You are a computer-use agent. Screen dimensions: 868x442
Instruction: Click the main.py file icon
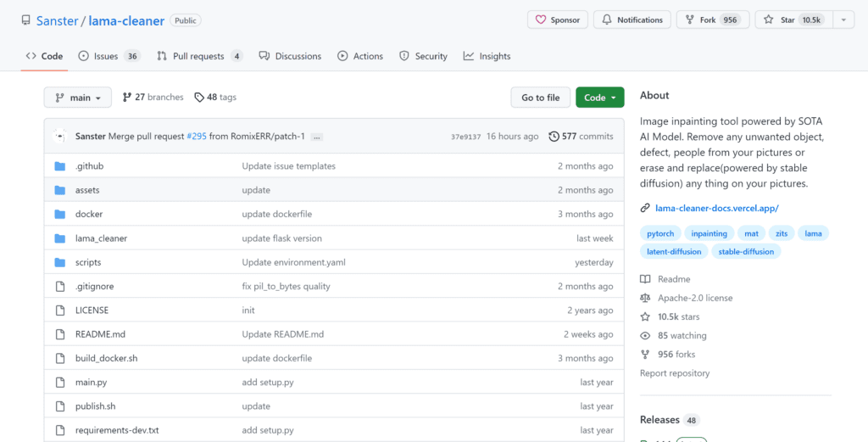(60, 382)
